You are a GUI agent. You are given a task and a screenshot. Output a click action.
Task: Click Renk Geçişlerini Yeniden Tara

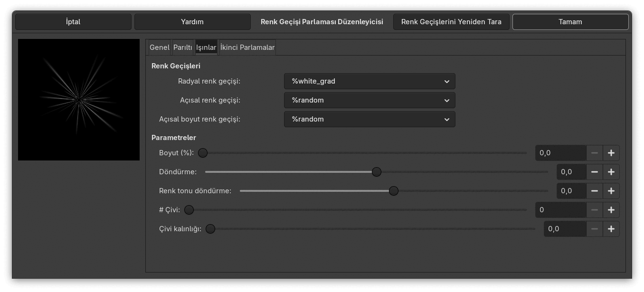(451, 22)
